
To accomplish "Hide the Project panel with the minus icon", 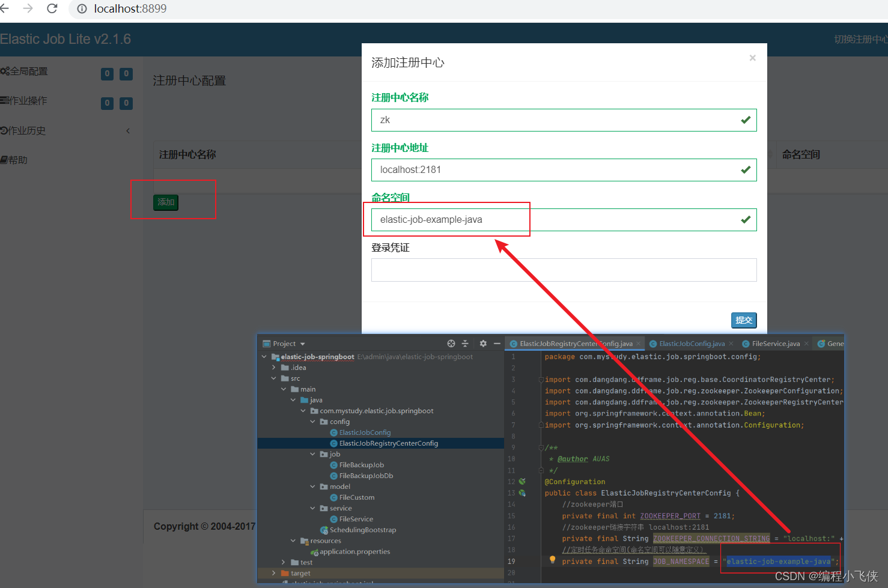I will point(497,344).
